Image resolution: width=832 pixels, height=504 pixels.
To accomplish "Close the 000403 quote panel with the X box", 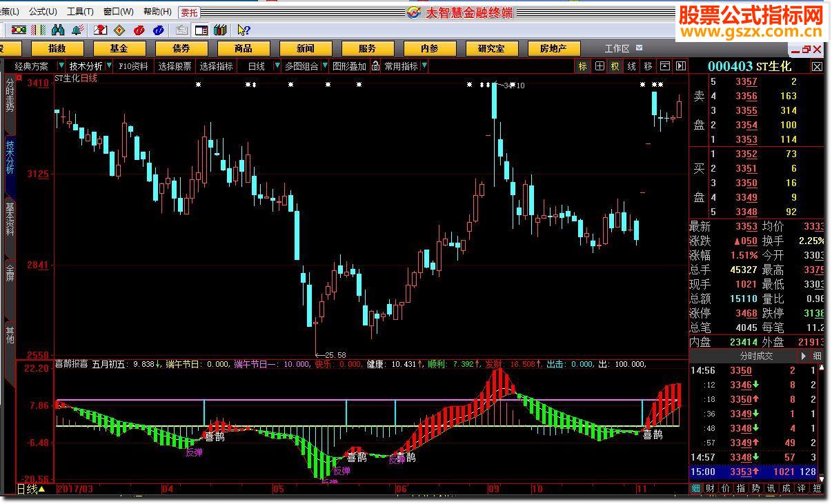I will [x=817, y=66].
